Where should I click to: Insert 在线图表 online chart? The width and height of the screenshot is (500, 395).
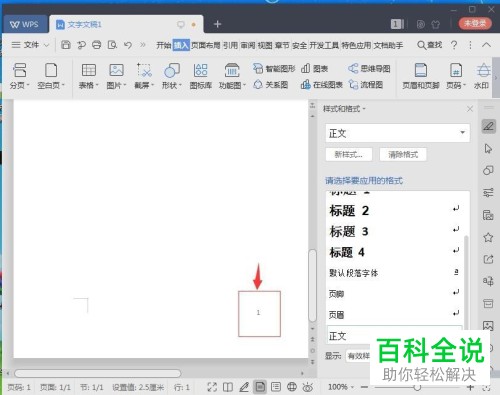pyautogui.click(x=322, y=85)
